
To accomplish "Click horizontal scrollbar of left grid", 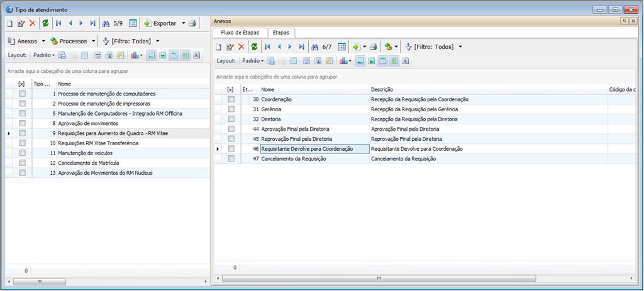I will tap(40, 282).
